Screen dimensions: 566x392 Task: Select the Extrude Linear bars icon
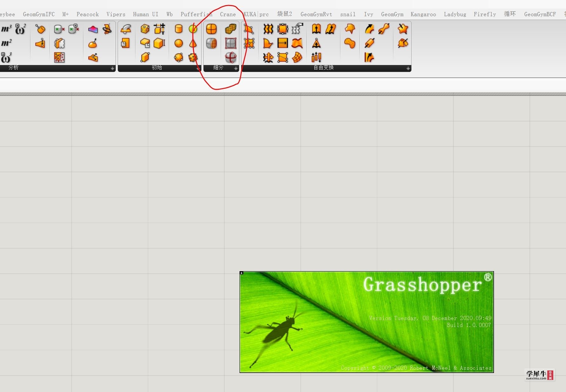(316, 57)
